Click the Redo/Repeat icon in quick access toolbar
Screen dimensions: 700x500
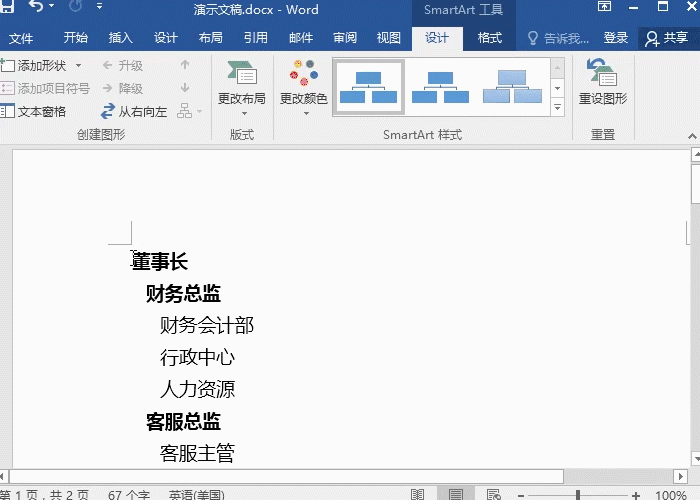pos(75,6)
